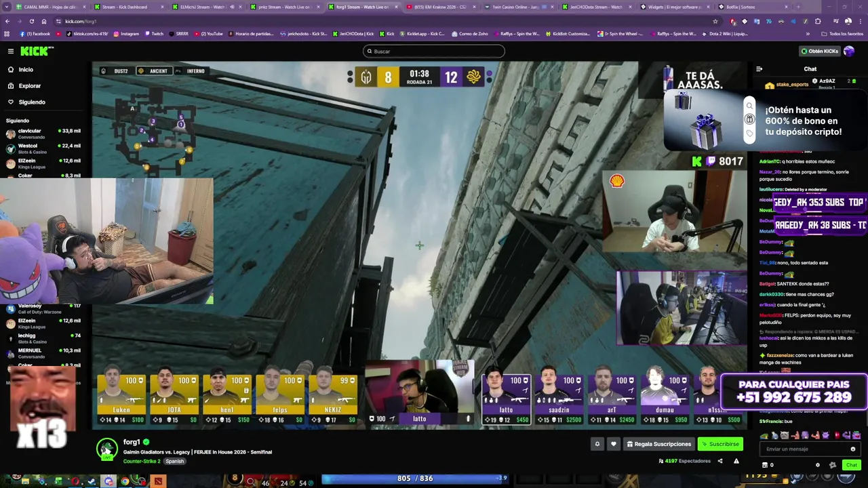The image size is (868, 488).
Task: Click browser back arrow
Action: 7,21
